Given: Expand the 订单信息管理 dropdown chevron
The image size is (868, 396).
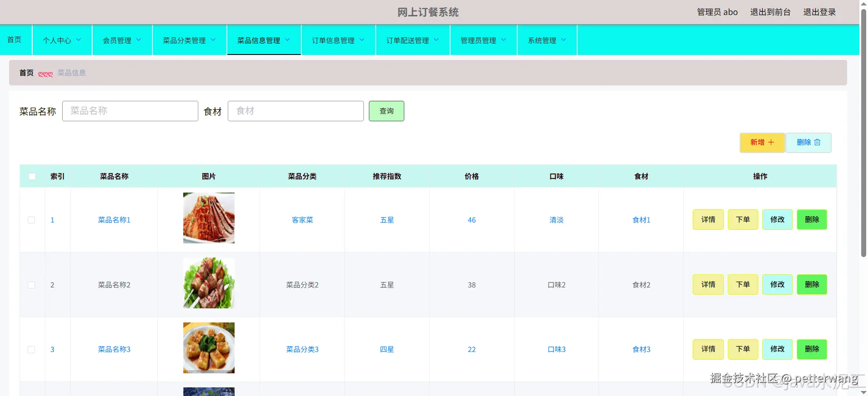Looking at the screenshot, I should (362, 40).
